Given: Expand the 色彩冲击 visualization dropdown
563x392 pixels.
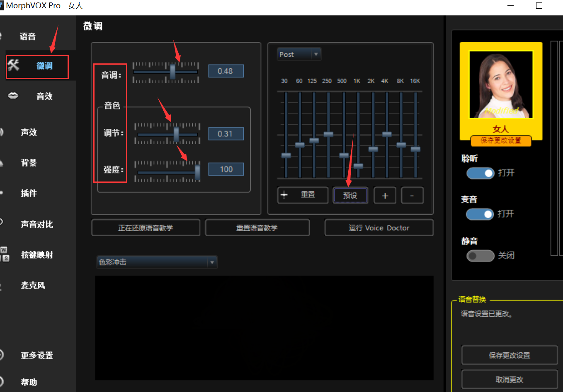Looking at the screenshot, I should coord(157,262).
